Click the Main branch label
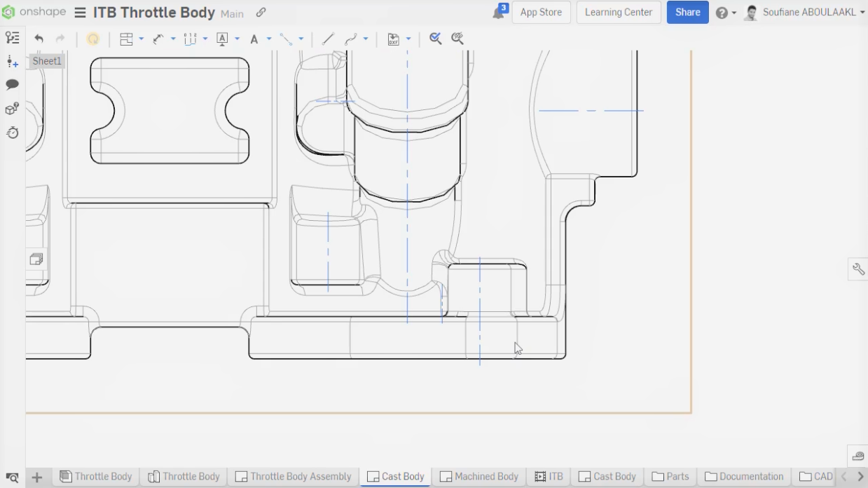Image resolution: width=868 pixels, height=488 pixels. (x=232, y=13)
